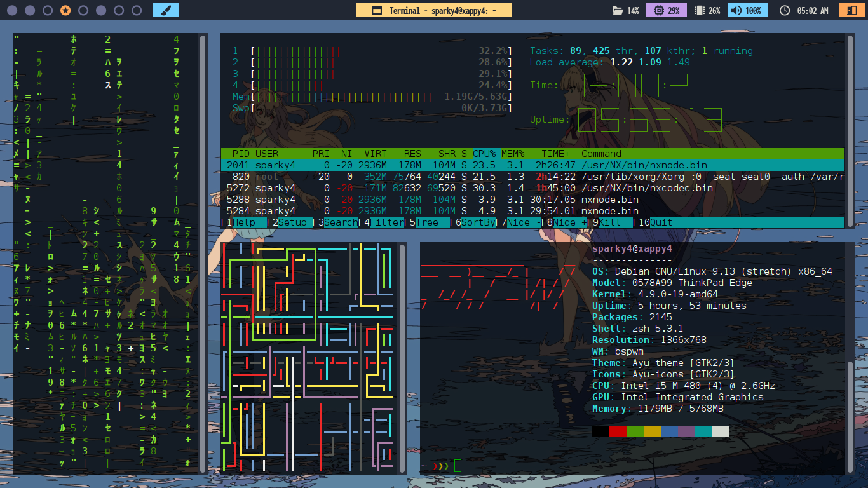Image resolution: width=868 pixels, height=488 pixels.
Task: Switch to the star-marked workspace
Action: (x=65, y=10)
